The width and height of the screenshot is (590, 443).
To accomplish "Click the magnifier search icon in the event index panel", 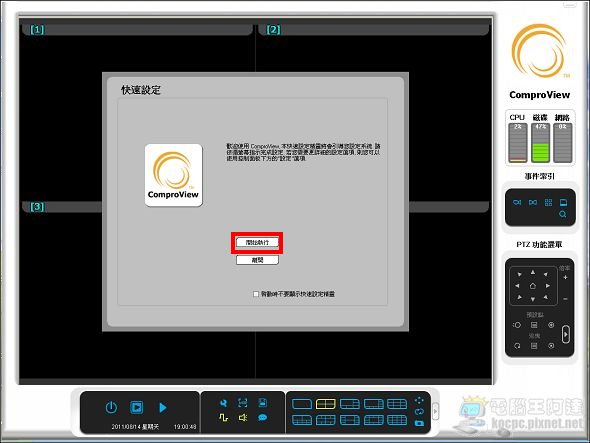I will [563, 214].
